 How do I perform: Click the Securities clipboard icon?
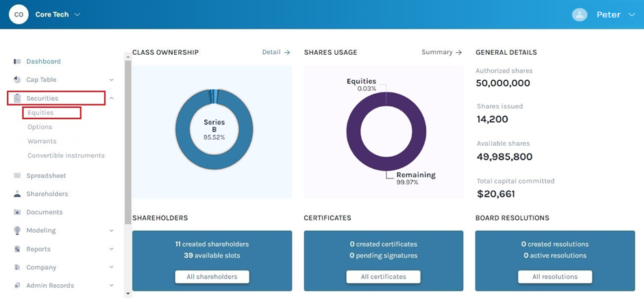click(x=17, y=98)
